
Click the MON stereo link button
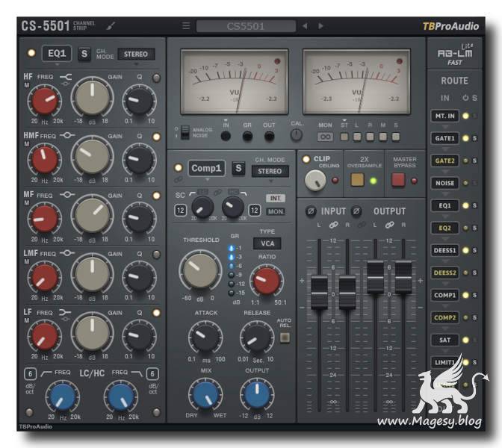click(x=325, y=137)
